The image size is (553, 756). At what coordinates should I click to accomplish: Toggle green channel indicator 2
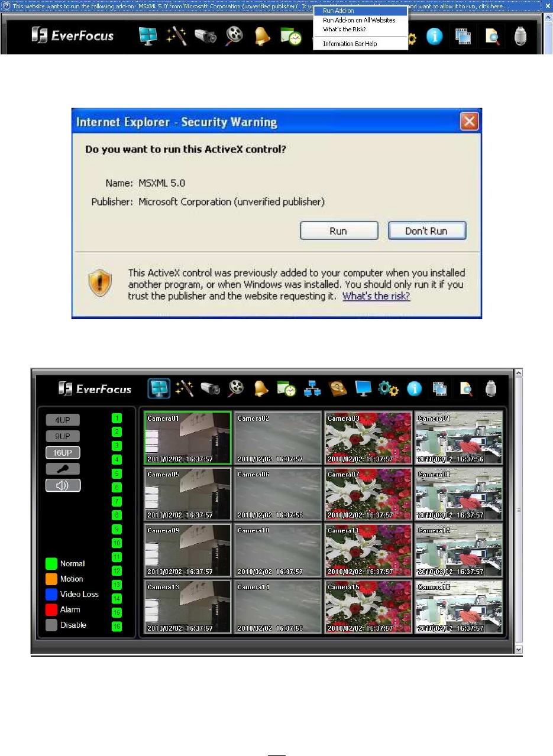click(x=117, y=431)
